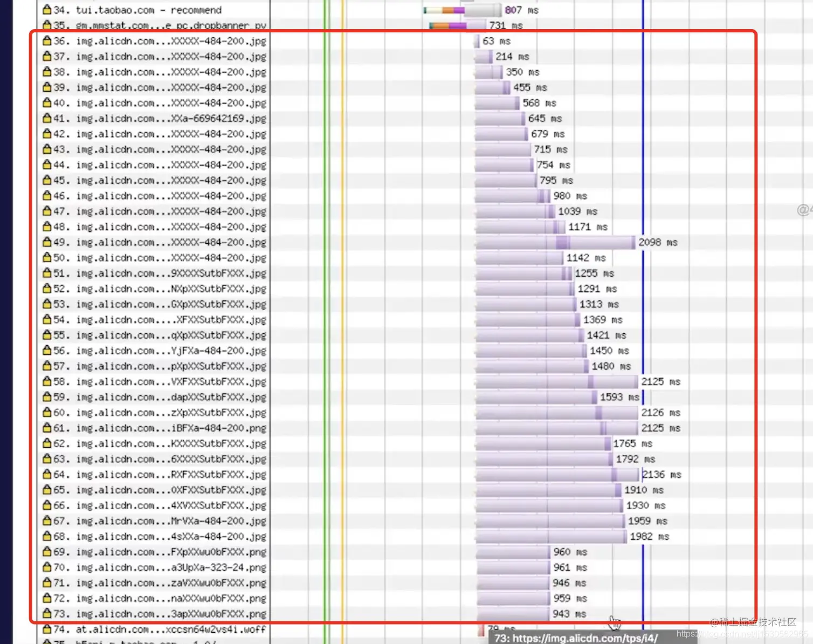This screenshot has height=644, width=813.
Task: Click the '961 ms' timing label
Action: tap(570, 567)
